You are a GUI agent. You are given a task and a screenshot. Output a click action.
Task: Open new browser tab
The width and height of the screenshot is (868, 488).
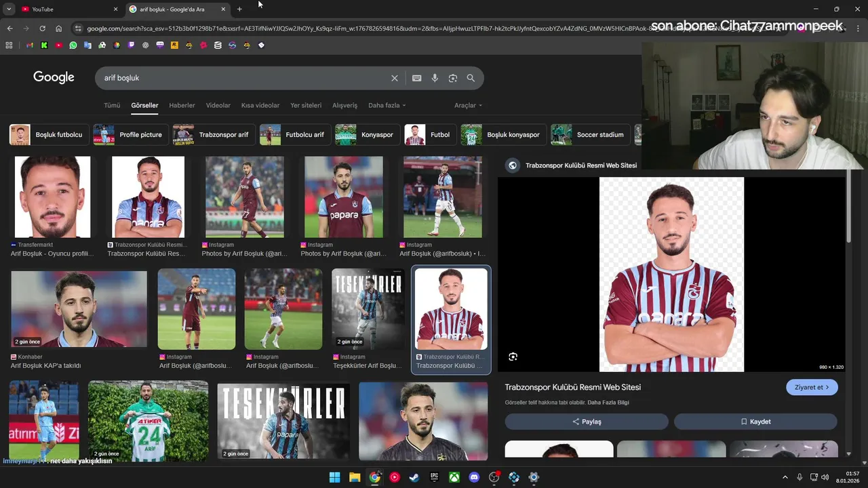[239, 9]
